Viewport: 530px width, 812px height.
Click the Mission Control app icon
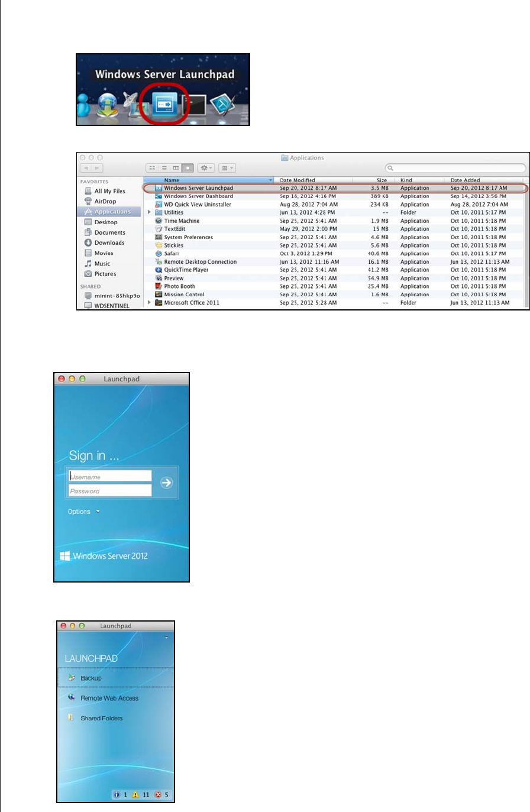coord(159,295)
